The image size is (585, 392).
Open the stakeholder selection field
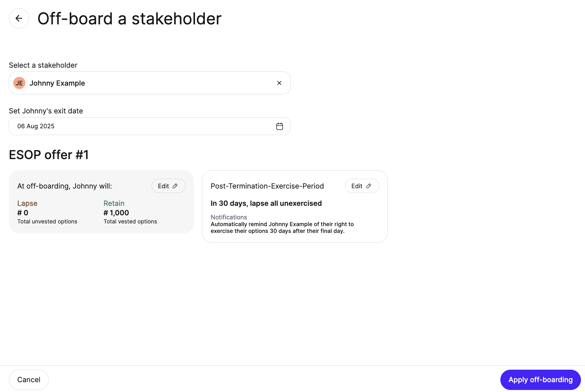[x=150, y=83]
